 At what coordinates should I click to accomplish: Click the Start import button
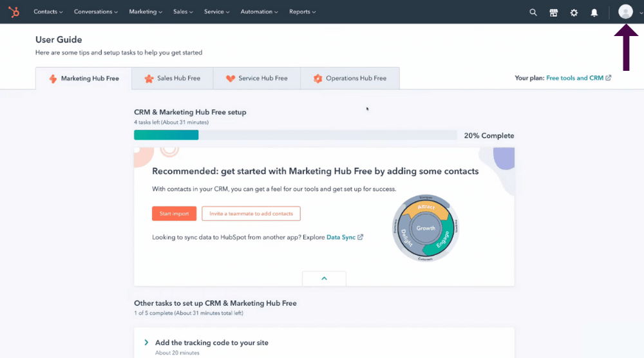[x=174, y=214]
